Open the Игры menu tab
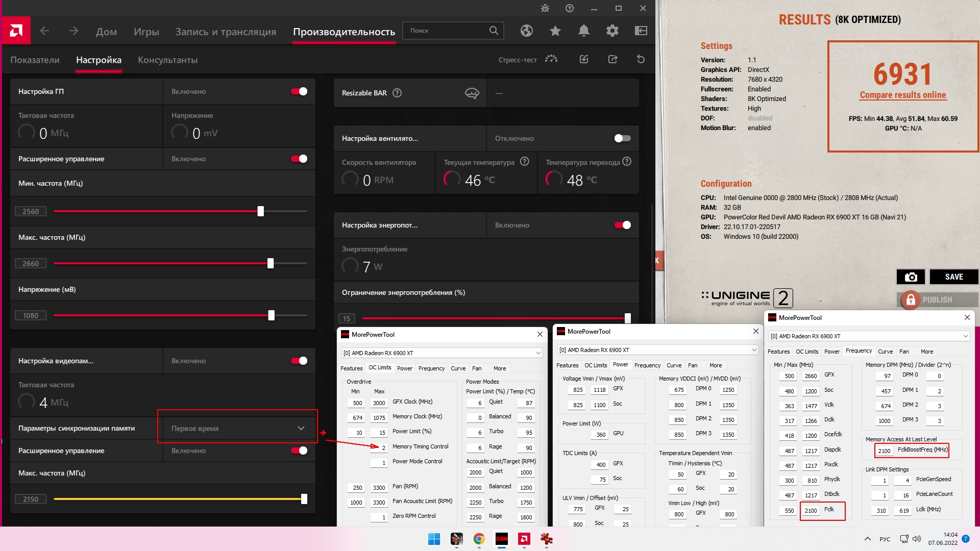The image size is (980, 551). point(146,32)
